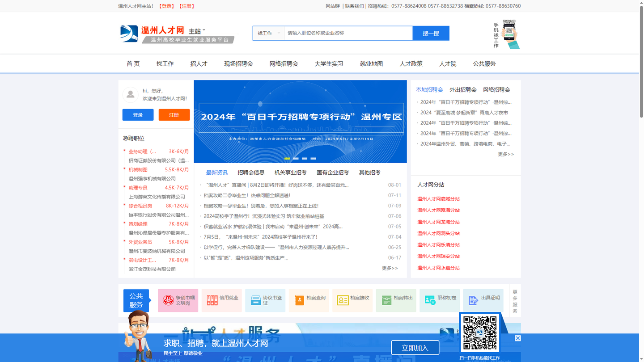
Task: Open the 更多服务 link beside public services
Action: (x=515, y=301)
